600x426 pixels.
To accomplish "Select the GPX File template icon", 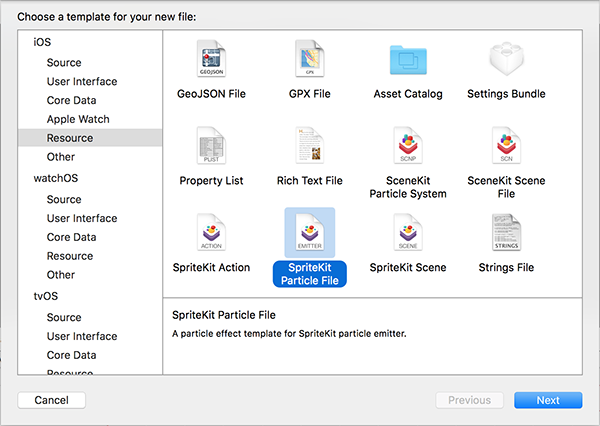I will (x=310, y=59).
